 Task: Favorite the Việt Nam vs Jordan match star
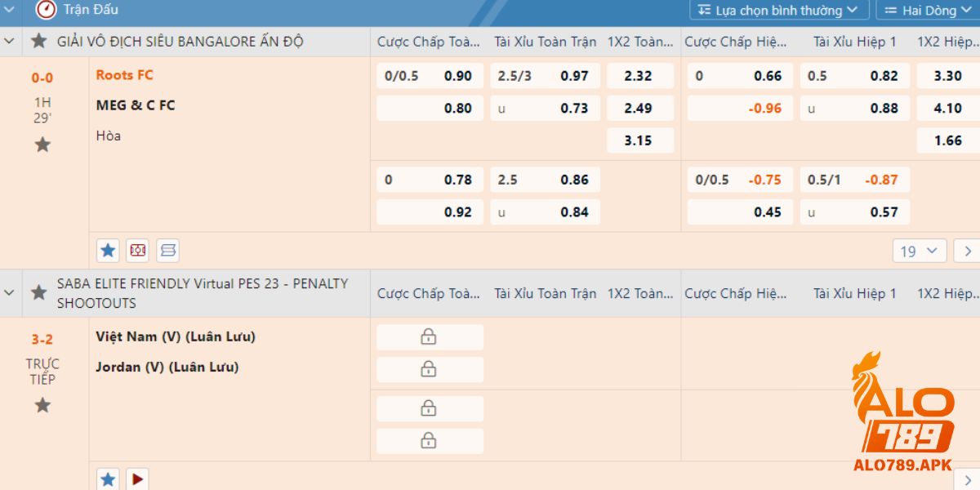(x=42, y=405)
